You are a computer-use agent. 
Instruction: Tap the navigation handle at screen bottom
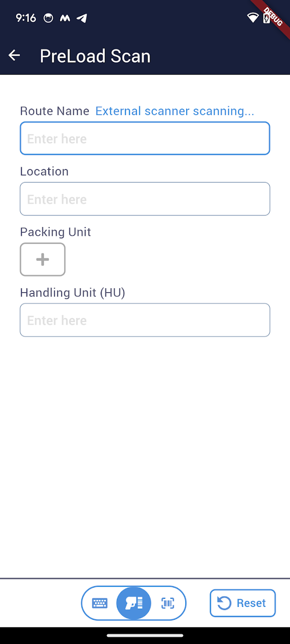pos(145,635)
